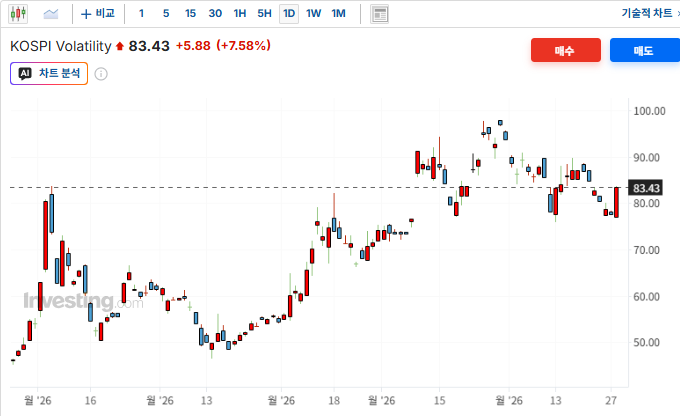Click the 27 date axis label
The height and width of the screenshot is (416, 680).
point(611,400)
